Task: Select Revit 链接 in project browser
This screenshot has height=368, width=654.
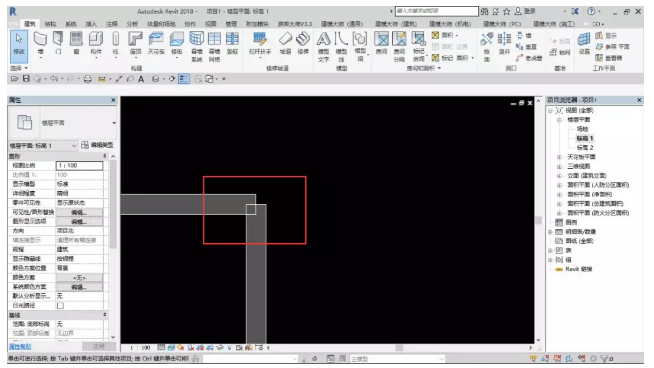Action: click(x=579, y=269)
